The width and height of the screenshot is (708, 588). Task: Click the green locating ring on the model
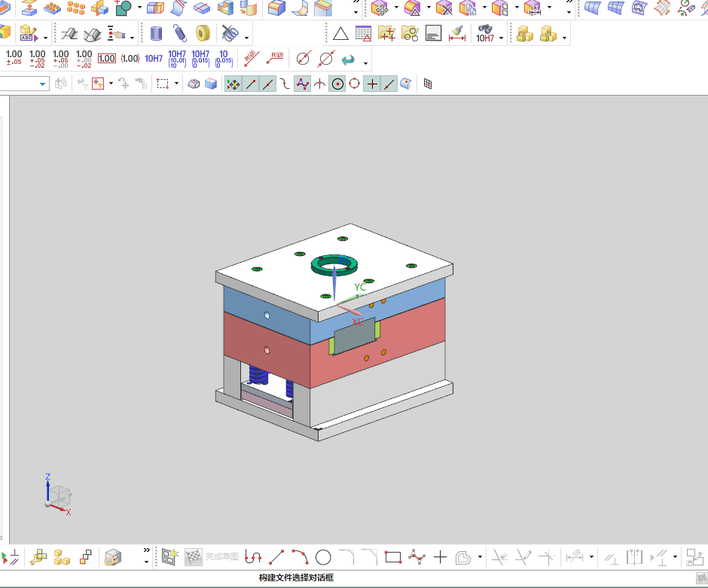point(334,265)
